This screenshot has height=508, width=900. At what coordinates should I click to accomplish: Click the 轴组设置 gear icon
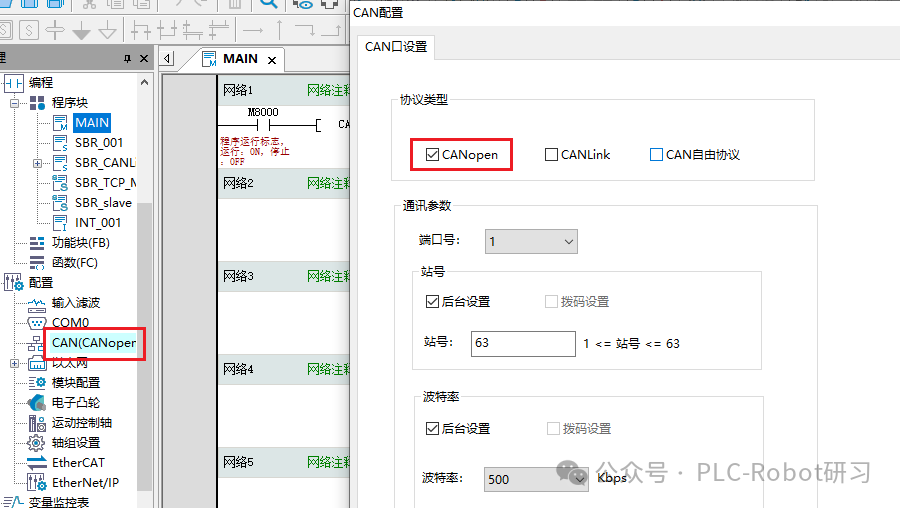click(36, 443)
